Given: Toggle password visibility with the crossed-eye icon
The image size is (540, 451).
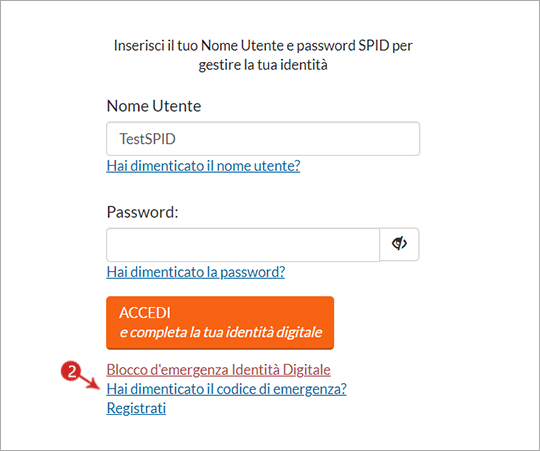Looking at the screenshot, I should click(399, 244).
